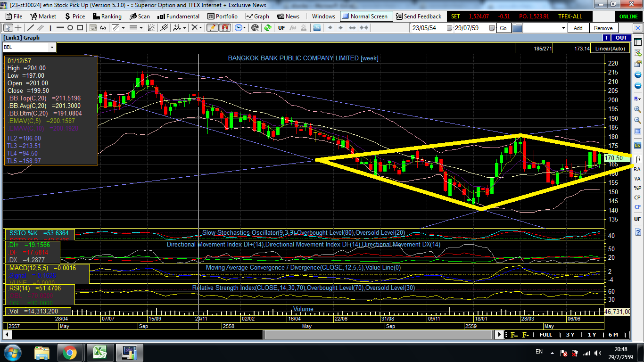Toggle the %P sidebar option
The image size is (644, 362).
(637, 188)
